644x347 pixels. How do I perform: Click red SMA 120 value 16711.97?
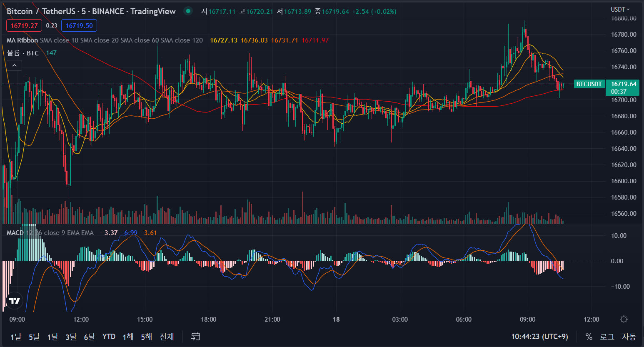coord(315,40)
